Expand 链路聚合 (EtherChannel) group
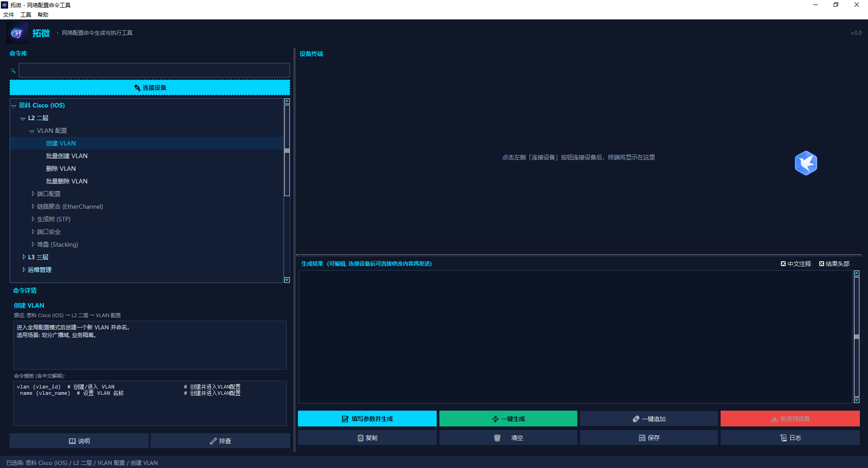The image size is (868, 468). click(x=33, y=206)
